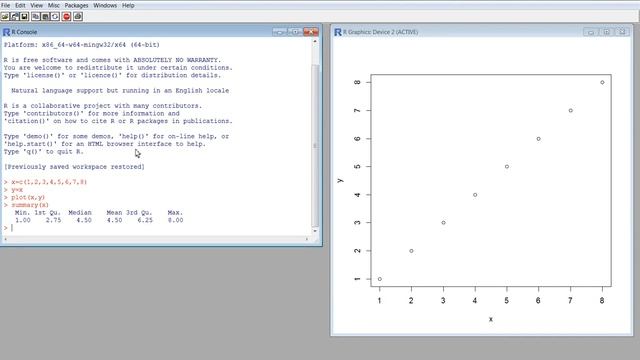Image resolution: width=640 pixels, height=360 pixels.
Task: Click the '6.25' value in summary output
Action: coord(145,220)
